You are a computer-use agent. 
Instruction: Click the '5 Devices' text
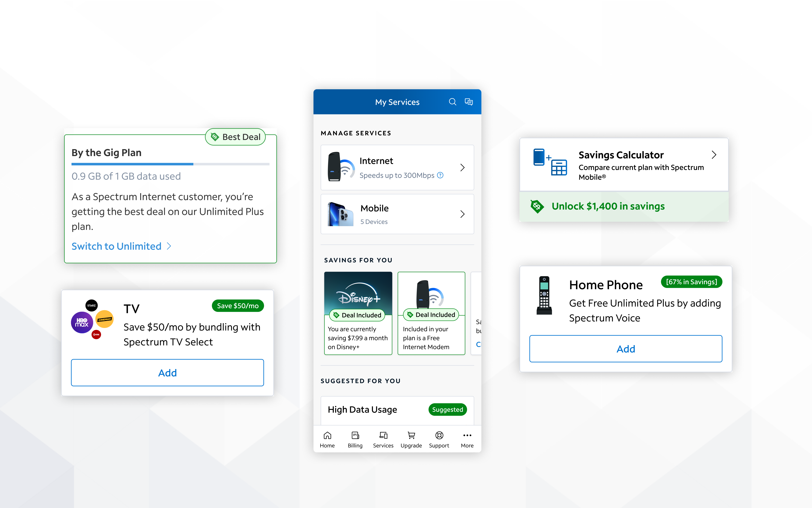374,222
